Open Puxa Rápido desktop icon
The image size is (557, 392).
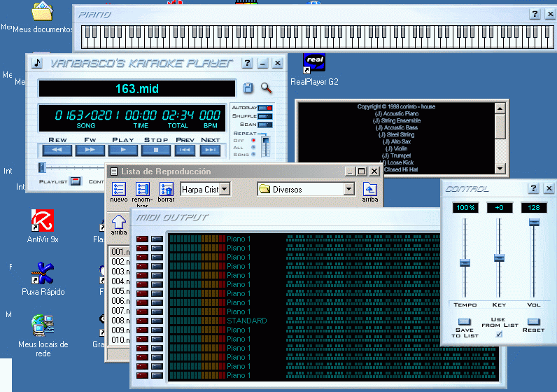pos(43,279)
